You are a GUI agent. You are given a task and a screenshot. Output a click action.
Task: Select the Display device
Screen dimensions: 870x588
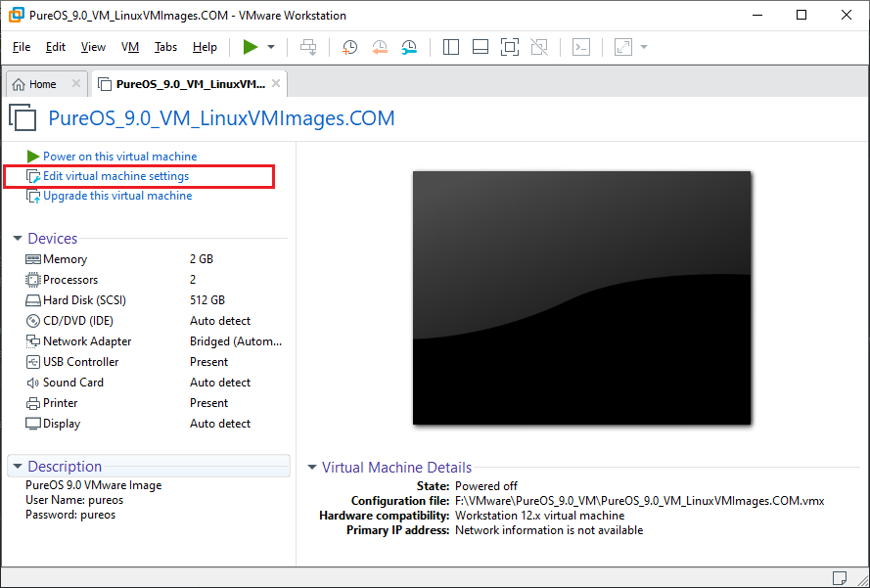[154, 424]
